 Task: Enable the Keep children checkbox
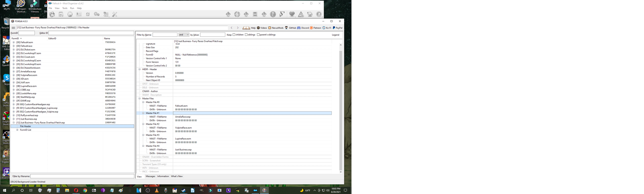point(234,35)
